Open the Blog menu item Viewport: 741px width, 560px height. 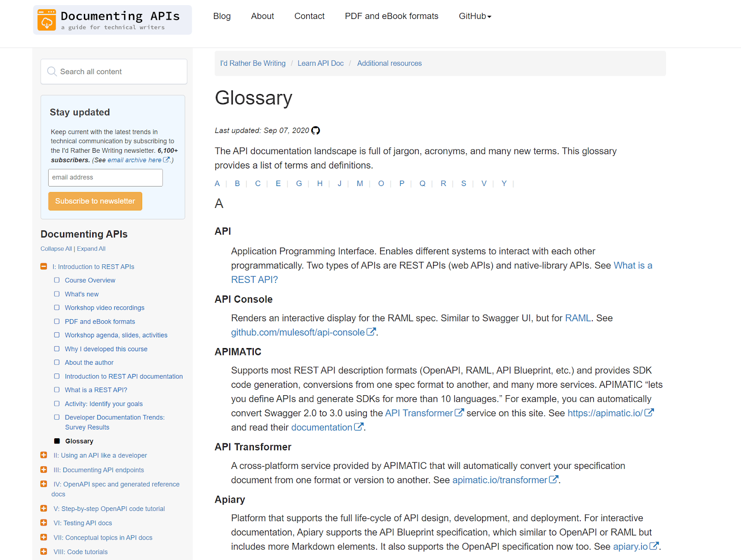222,16
